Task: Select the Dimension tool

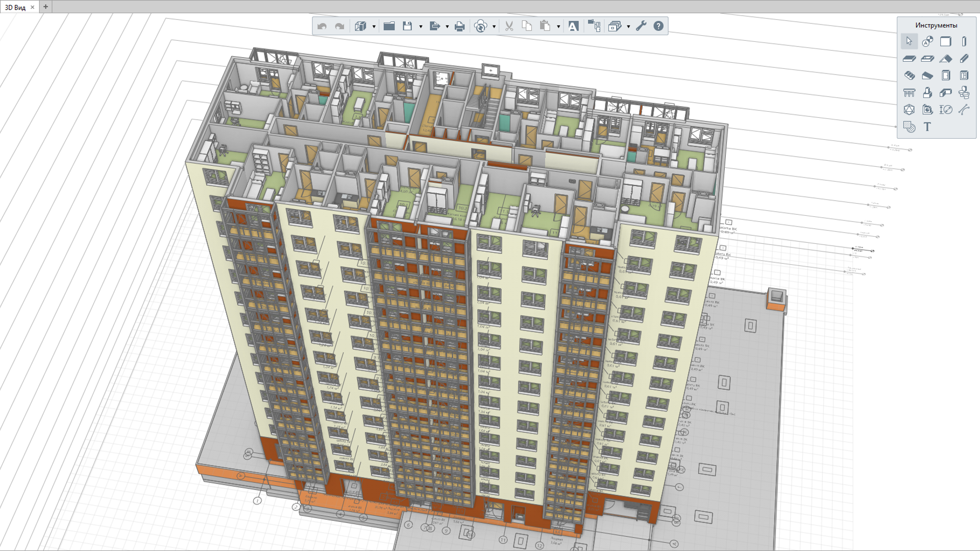Action: (x=946, y=110)
